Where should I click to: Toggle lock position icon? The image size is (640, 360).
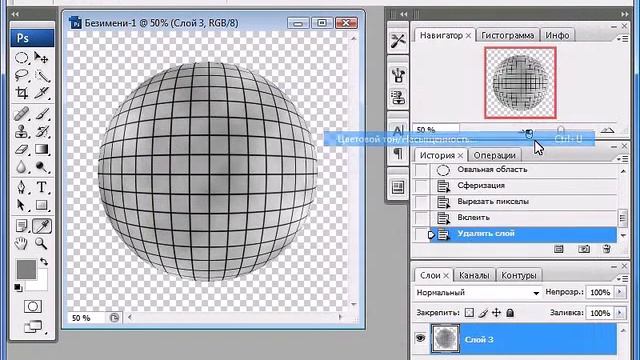(x=496, y=313)
